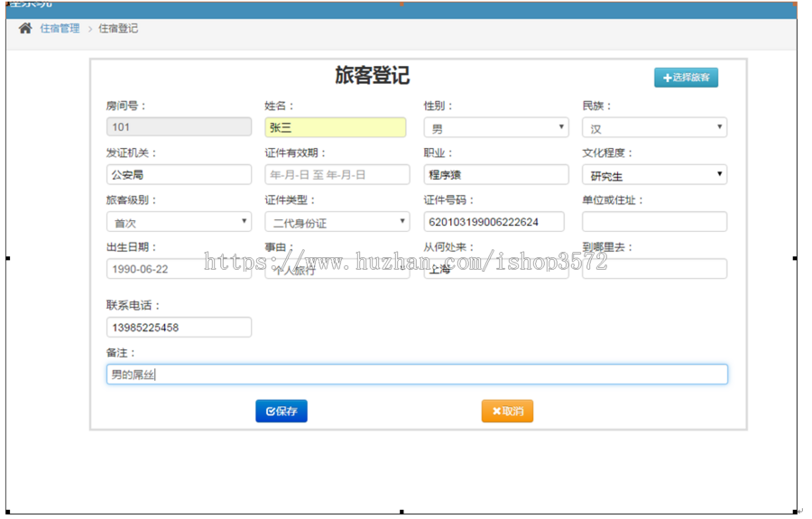Click the empty 单位或住址 field
This screenshot has height=519, width=812.
(655, 222)
